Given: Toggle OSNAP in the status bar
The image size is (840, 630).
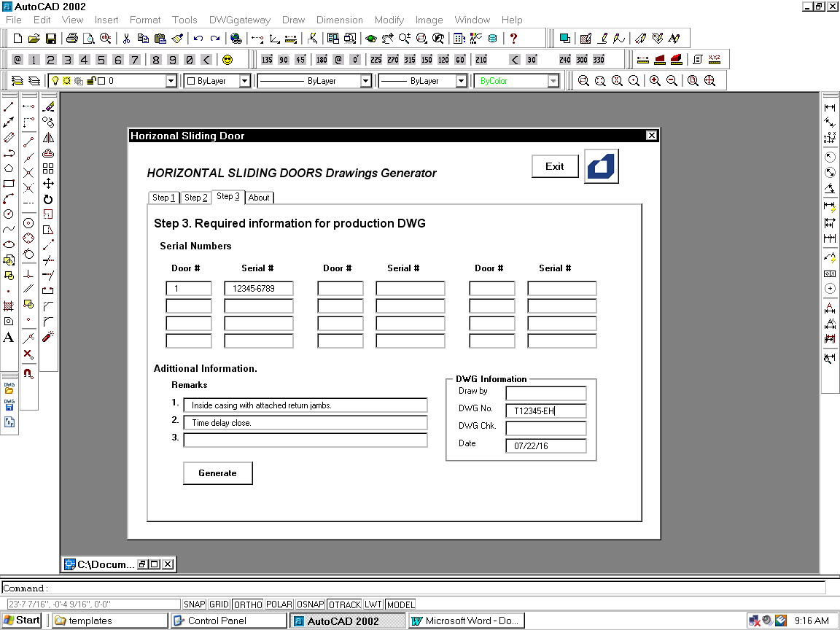Looking at the screenshot, I should (310, 604).
